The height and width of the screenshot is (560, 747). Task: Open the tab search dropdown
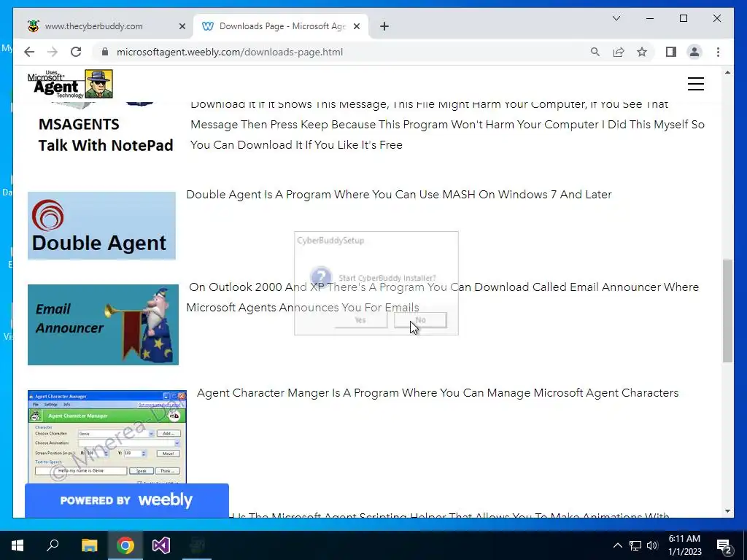(x=616, y=18)
